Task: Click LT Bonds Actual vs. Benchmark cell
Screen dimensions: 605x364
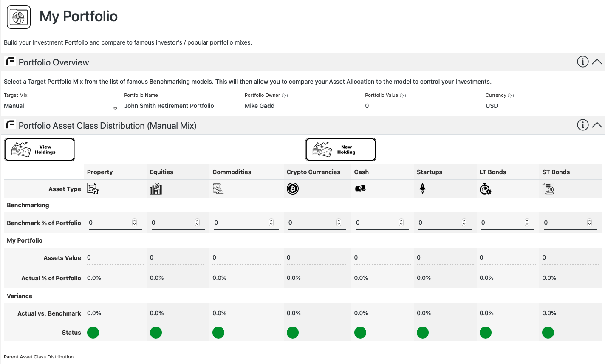Action: coord(508,313)
